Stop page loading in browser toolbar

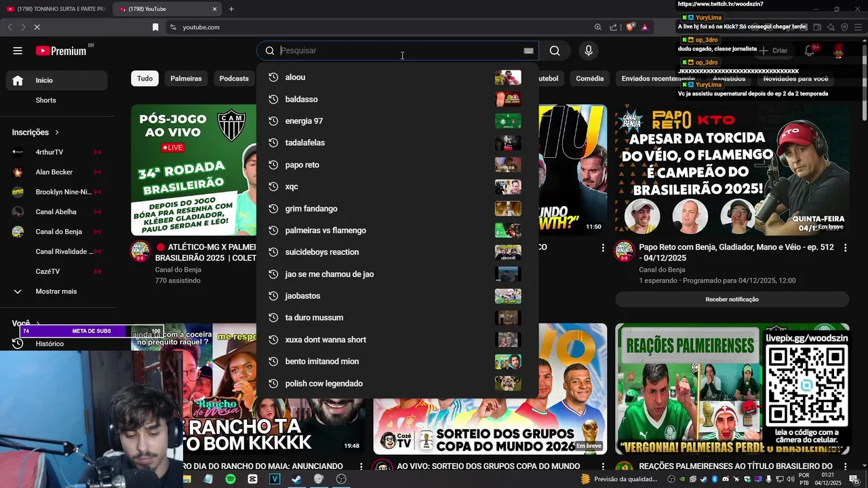point(37,27)
